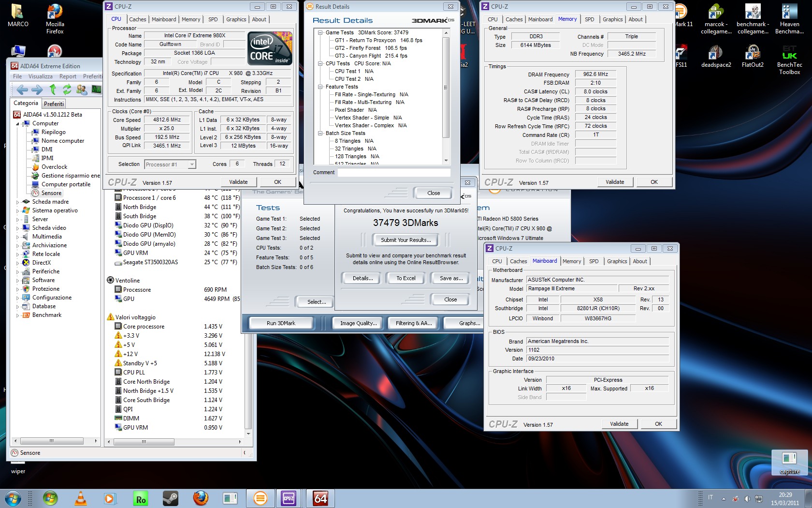Screen dimensions: 812x508
Task: Refresh AIDA64 with green circular arrows icon
Action: click(x=67, y=90)
